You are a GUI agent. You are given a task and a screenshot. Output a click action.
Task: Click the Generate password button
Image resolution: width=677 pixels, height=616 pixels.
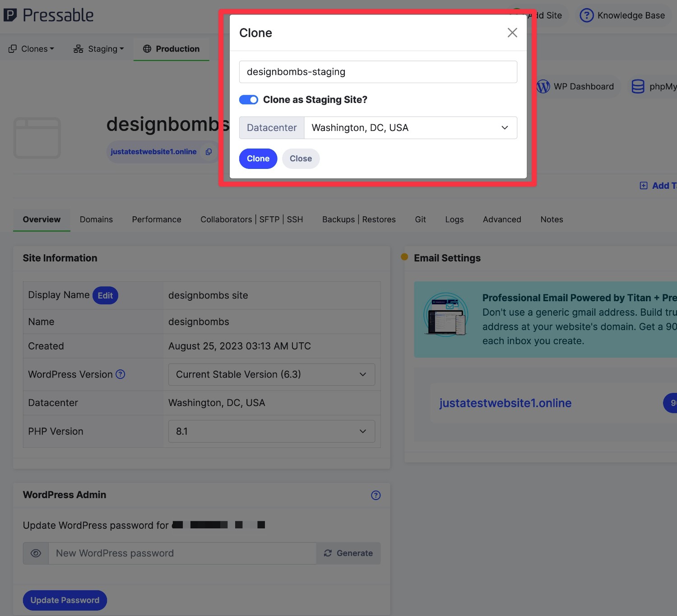348,553
